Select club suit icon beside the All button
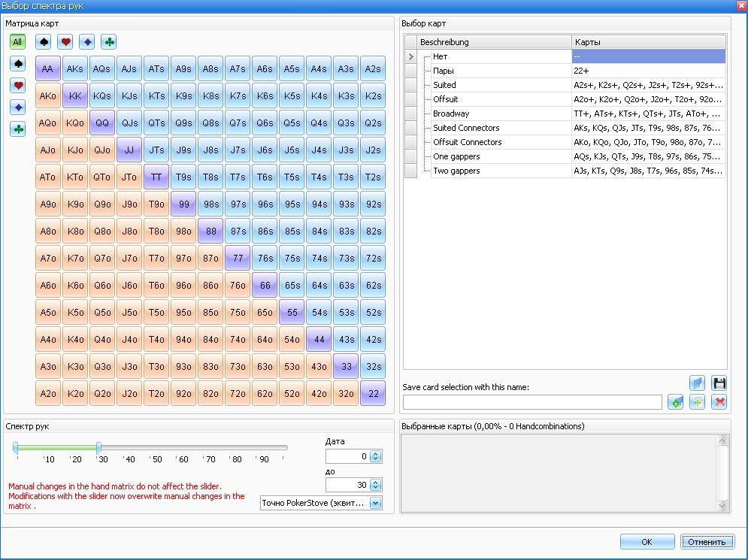This screenshot has height=560, width=748. click(109, 42)
